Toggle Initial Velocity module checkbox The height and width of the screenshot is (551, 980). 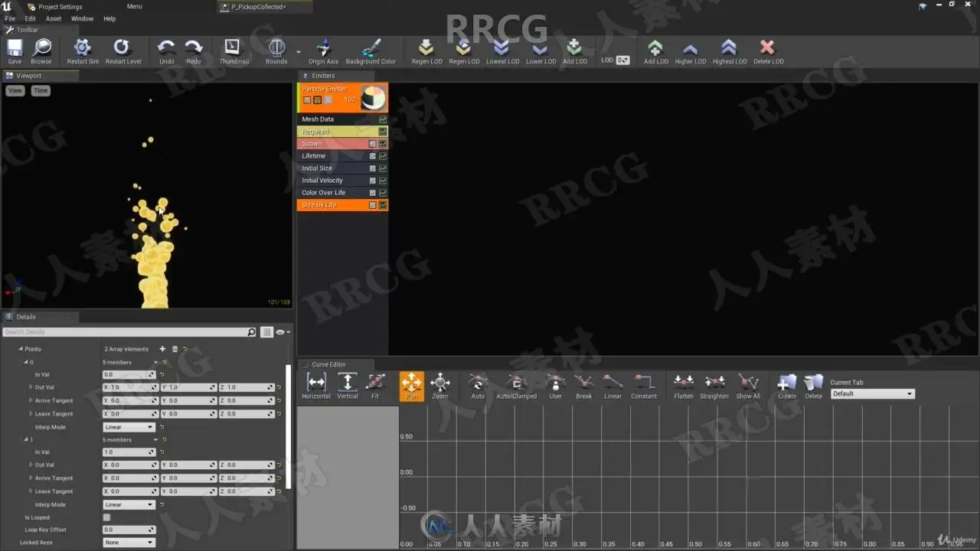pyautogui.click(x=373, y=181)
